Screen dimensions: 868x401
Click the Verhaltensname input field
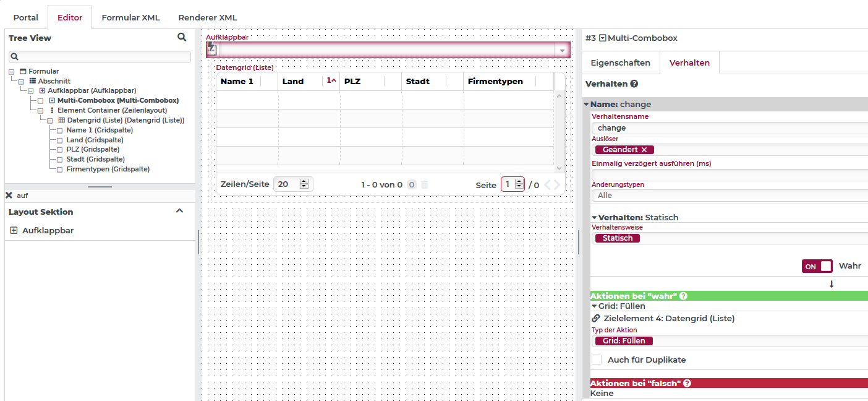click(x=730, y=127)
